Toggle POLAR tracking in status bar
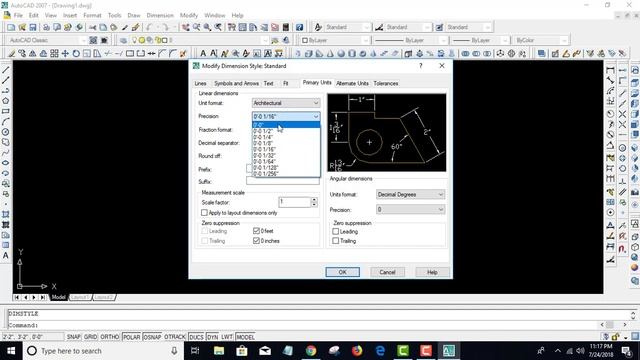This screenshot has width=640, height=360. [131, 337]
